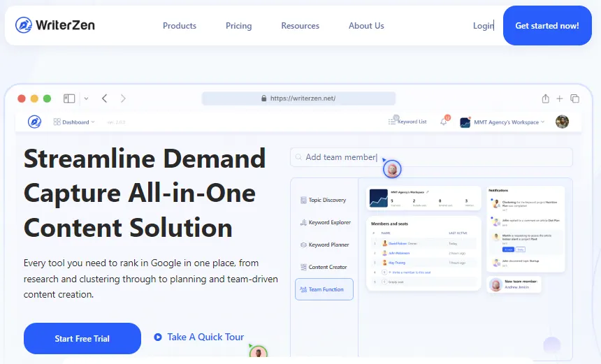Select the Keyword Planner tab
This screenshot has width=601, height=364.
[325, 245]
